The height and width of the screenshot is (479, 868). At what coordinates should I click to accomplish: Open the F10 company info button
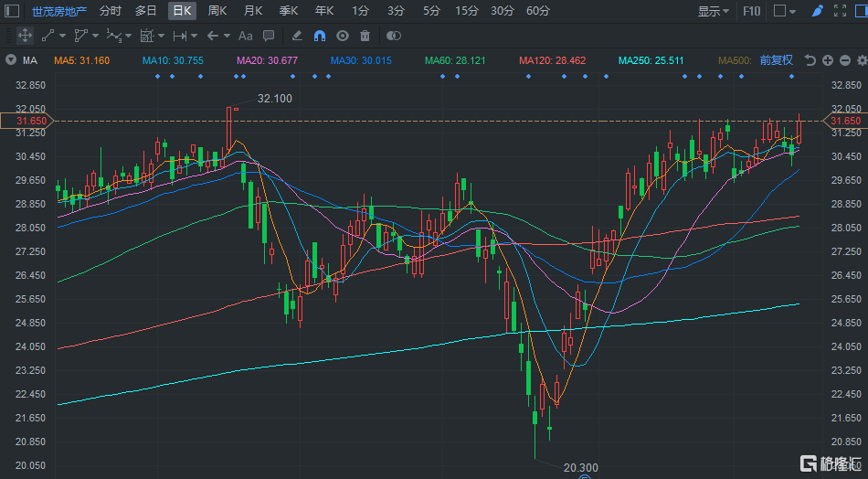point(751,11)
